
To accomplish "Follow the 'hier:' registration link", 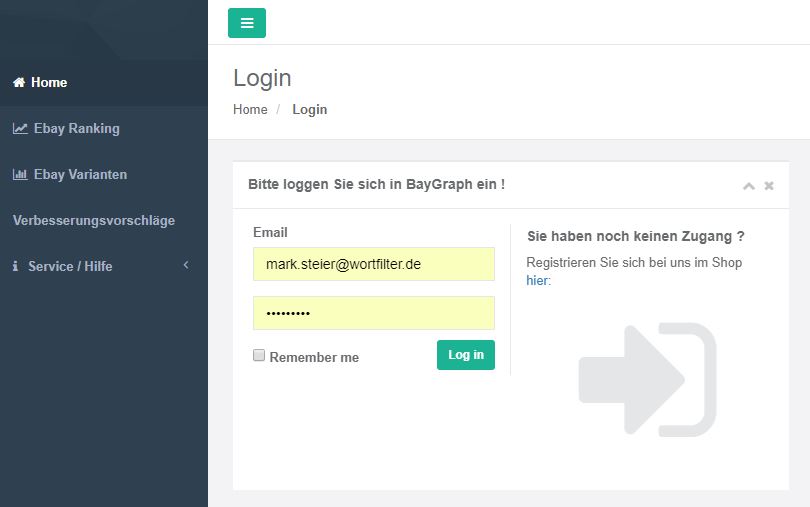I will (538, 281).
